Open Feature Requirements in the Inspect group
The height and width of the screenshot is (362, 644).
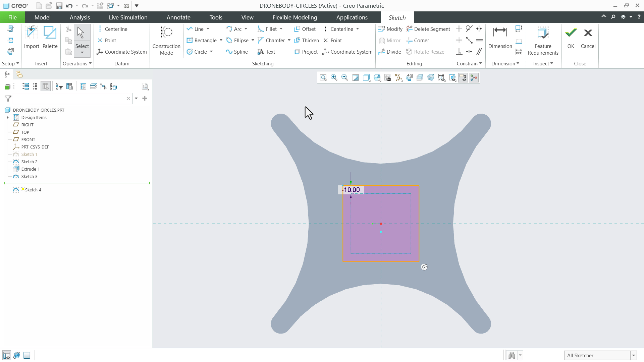click(543, 40)
